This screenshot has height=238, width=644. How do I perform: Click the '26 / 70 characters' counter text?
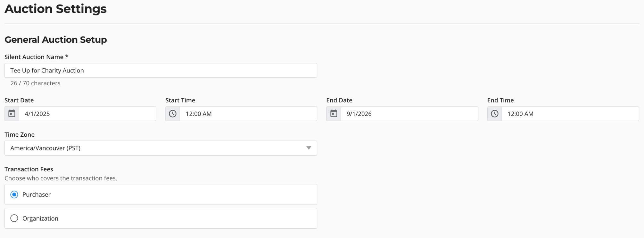(35, 83)
